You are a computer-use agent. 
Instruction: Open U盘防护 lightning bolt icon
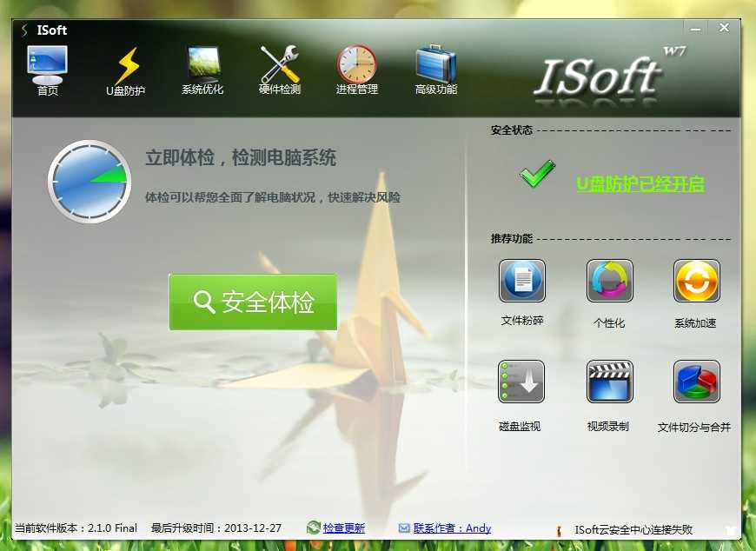[x=127, y=67]
